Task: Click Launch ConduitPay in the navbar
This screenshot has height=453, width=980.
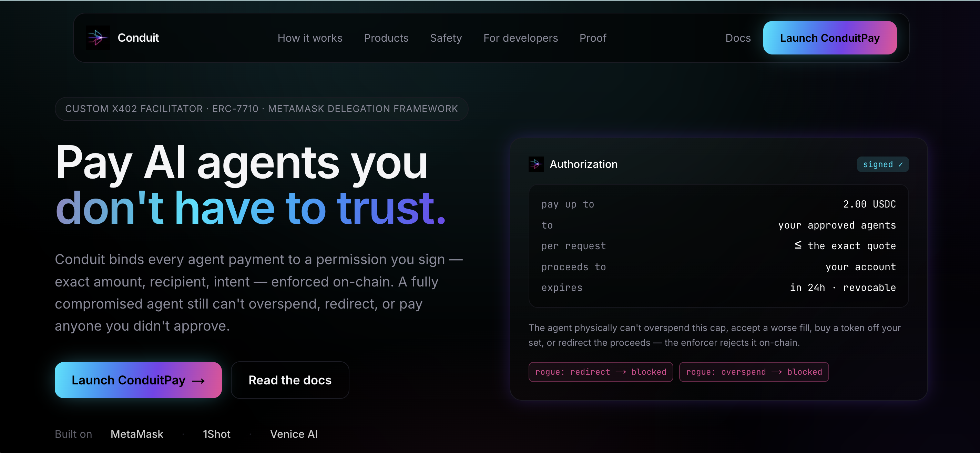Action: tap(829, 38)
